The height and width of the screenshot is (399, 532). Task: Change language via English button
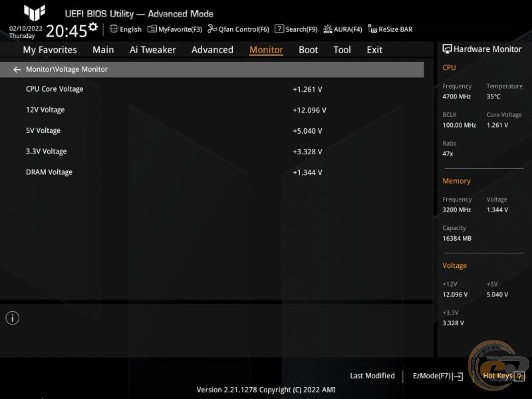coord(126,29)
